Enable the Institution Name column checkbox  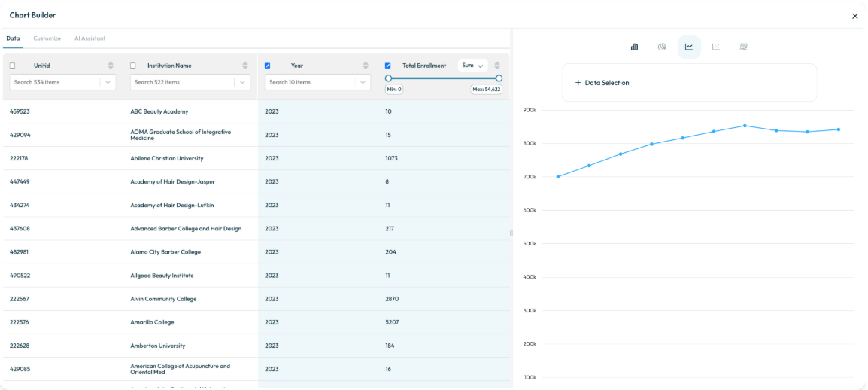133,66
